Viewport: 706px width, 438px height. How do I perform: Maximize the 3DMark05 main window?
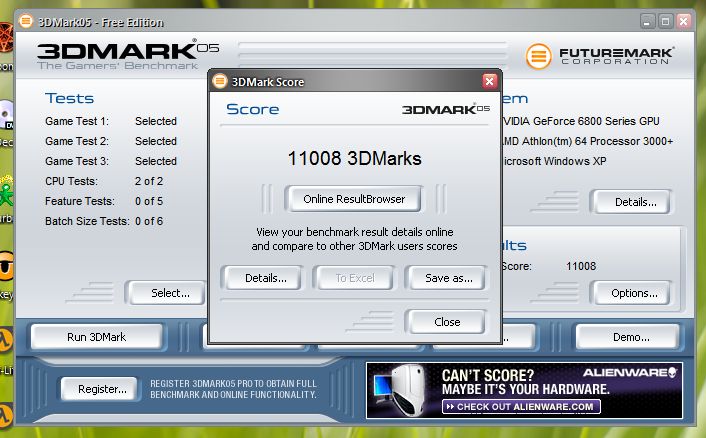pyautogui.click(x=665, y=21)
